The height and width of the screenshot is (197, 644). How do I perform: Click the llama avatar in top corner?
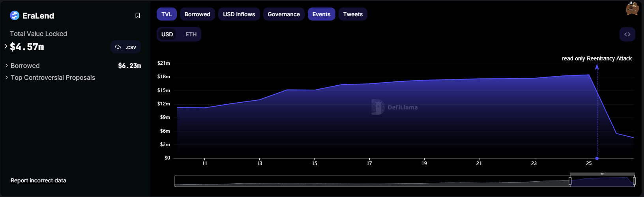click(632, 8)
